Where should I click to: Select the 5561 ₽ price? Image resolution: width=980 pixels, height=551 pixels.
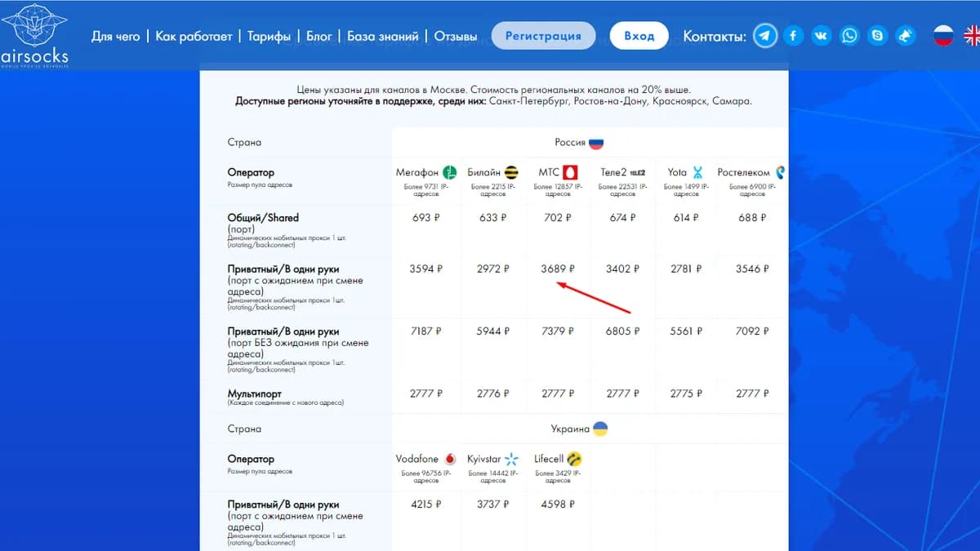point(687,331)
